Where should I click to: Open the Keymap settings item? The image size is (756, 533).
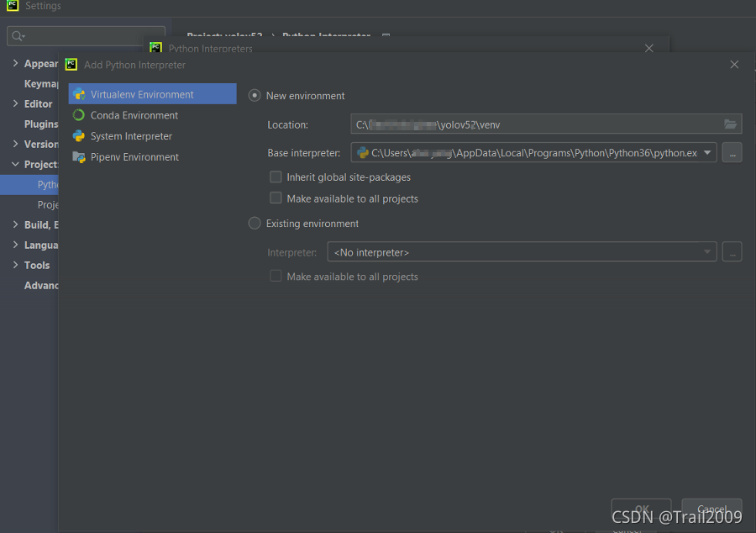(x=41, y=83)
